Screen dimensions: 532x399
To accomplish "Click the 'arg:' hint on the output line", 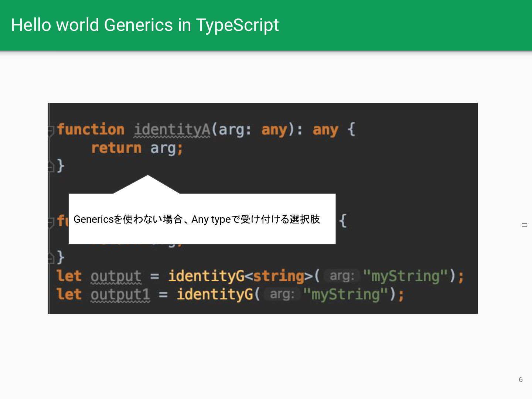I will click(x=342, y=276).
